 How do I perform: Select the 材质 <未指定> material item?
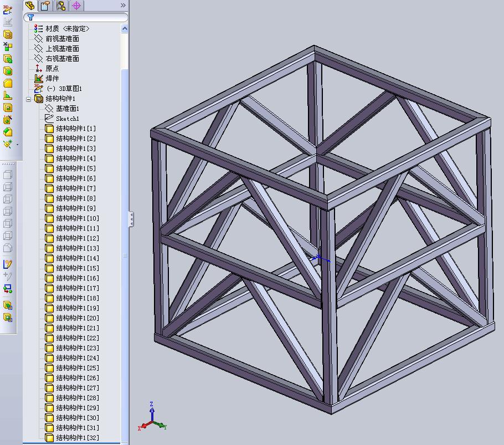pyautogui.click(x=67, y=29)
